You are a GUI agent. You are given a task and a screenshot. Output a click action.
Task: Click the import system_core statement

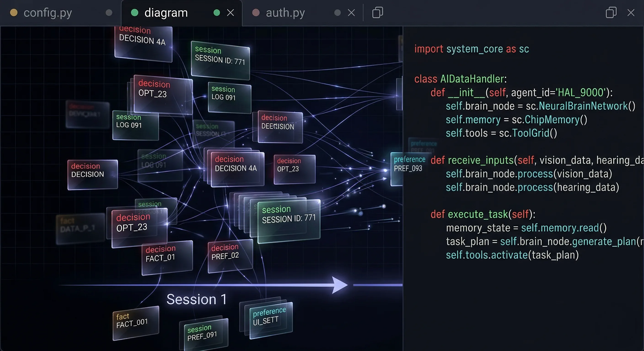coord(471,49)
